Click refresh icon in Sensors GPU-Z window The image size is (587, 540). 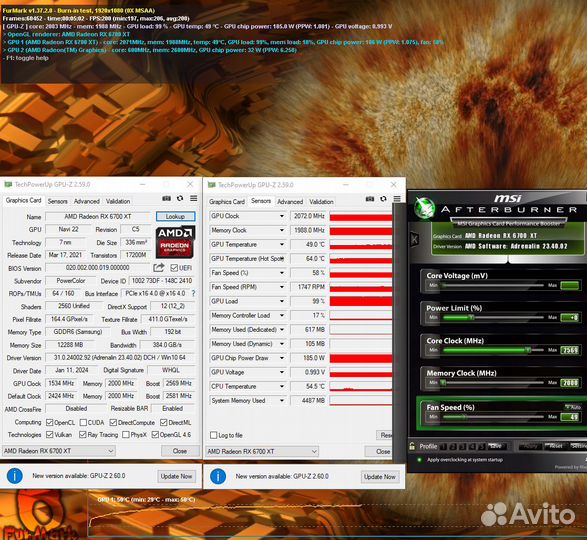383,199
